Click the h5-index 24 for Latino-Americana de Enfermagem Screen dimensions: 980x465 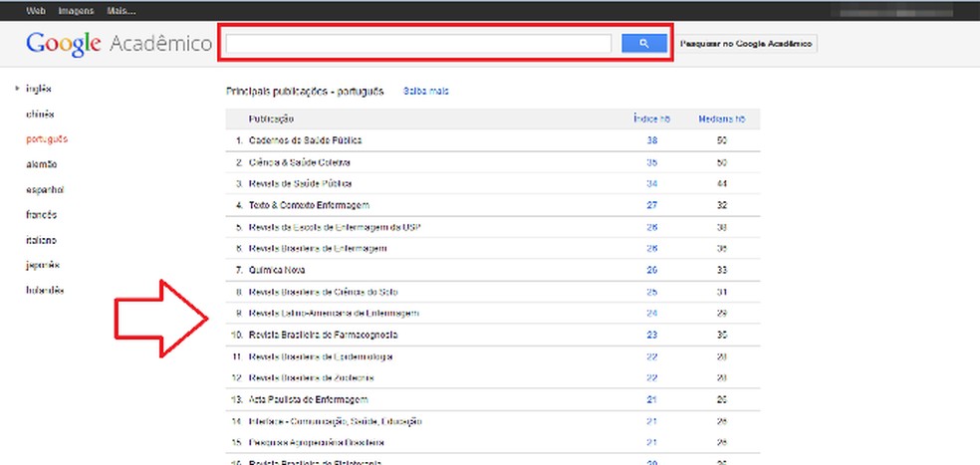(x=652, y=313)
